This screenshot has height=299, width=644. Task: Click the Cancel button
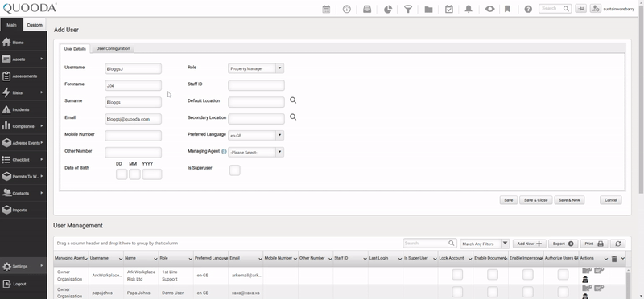[x=611, y=200]
